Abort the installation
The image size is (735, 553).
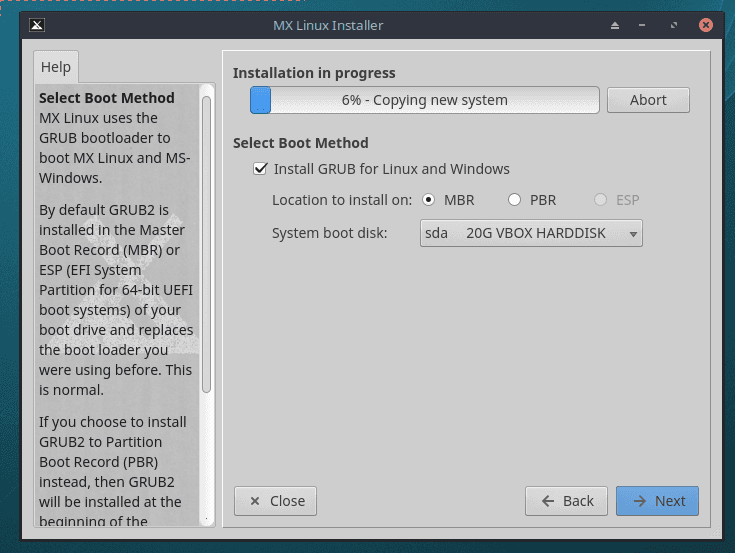pyautogui.click(x=648, y=100)
